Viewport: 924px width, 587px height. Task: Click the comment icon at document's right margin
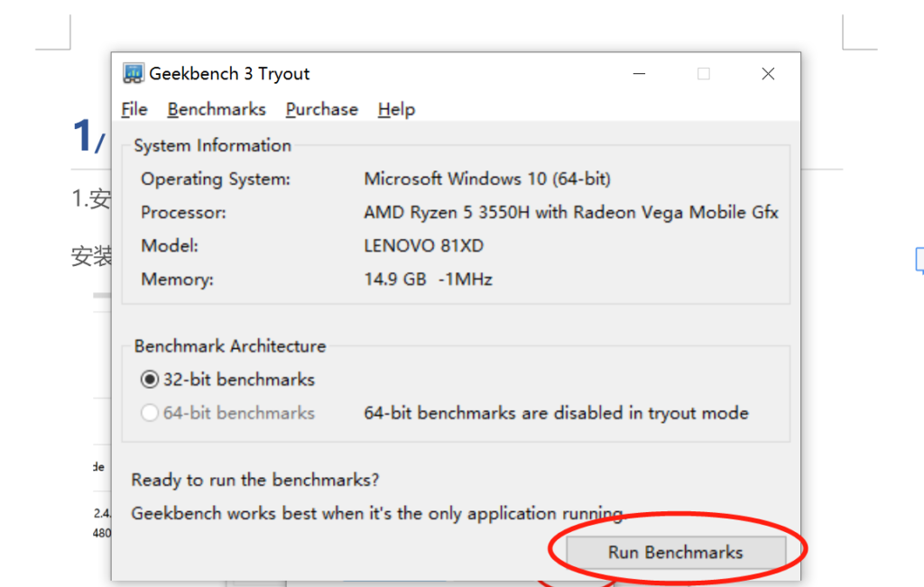click(x=919, y=260)
